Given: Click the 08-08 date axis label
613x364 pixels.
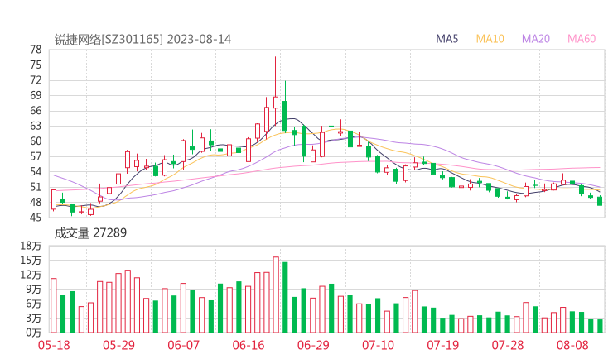Looking at the screenshot, I should [572, 345].
